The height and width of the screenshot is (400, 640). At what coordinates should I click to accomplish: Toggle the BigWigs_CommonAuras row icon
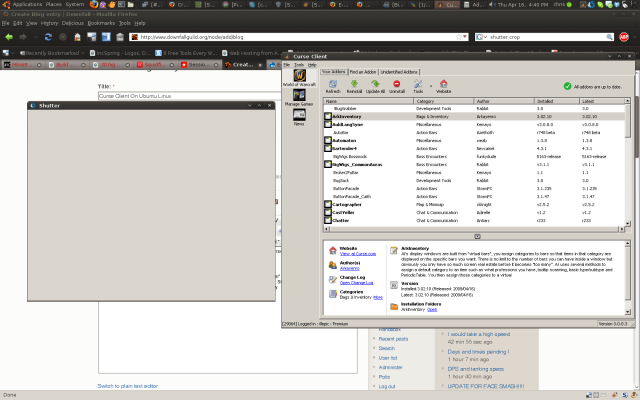[328, 164]
